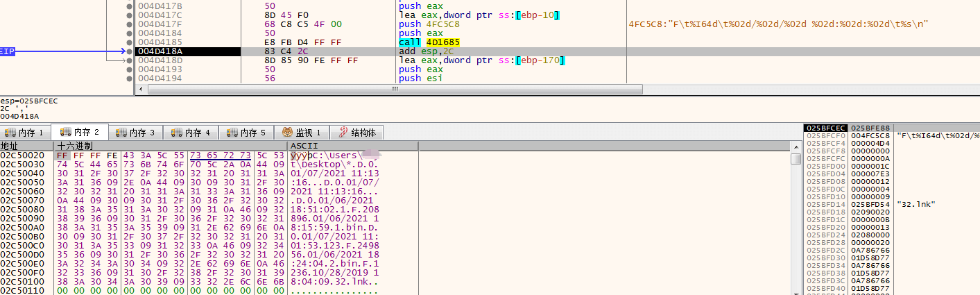Toggle breakpoint dot at address 004D4185
Viewport: 980px width, 295px height.
(x=129, y=42)
